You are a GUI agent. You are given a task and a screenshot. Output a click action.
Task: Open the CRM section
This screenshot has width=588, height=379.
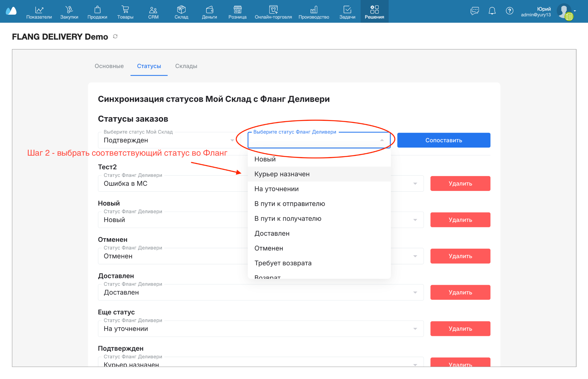click(153, 13)
